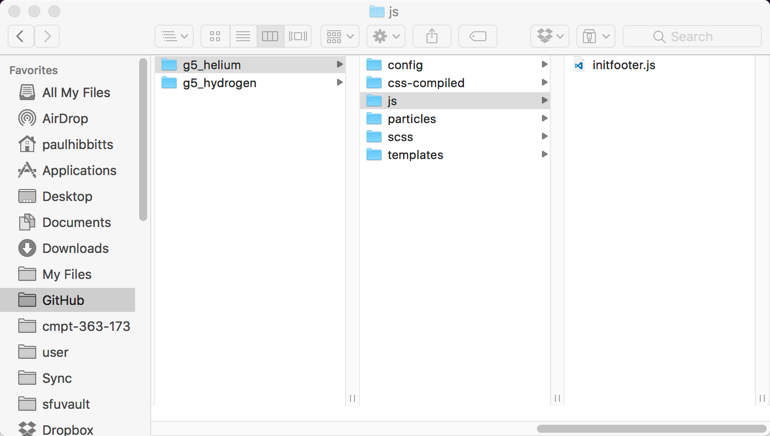The height and width of the screenshot is (436, 770).
Task: Open All My Files in sidebar
Action: (67, 92)
